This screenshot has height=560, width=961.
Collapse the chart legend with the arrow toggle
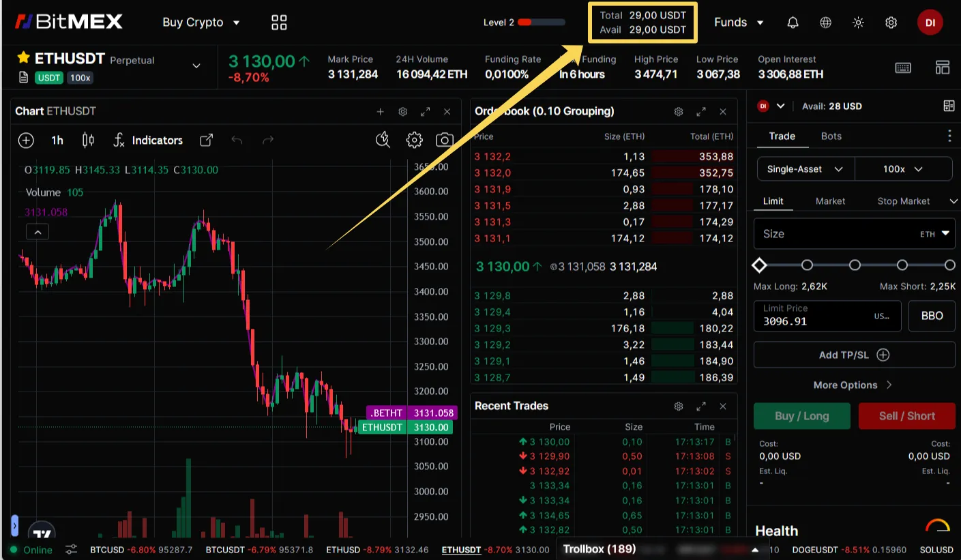click(38, 231)
